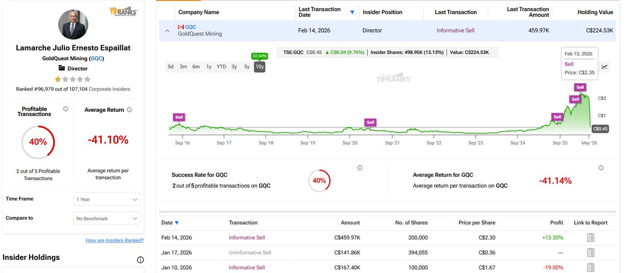Click the Last Transaction column header
Image resolution: width=644 pixels, height=273 pixels.
(x=456, y=12)
